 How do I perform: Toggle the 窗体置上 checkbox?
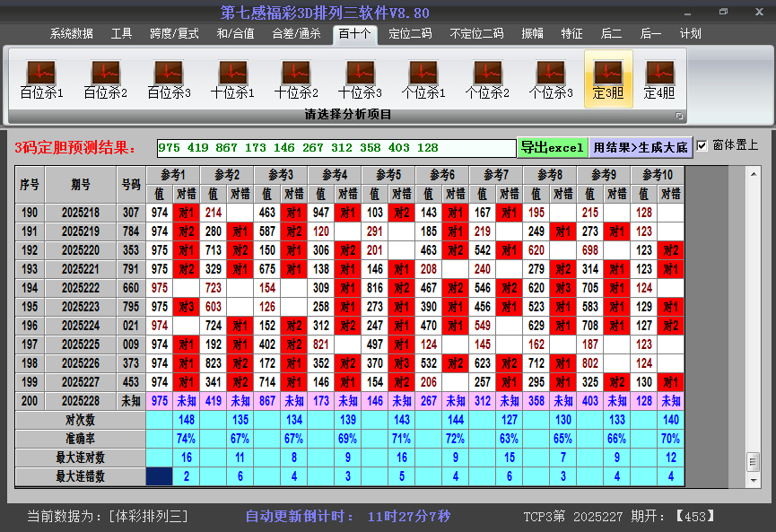tap(702, 145)
